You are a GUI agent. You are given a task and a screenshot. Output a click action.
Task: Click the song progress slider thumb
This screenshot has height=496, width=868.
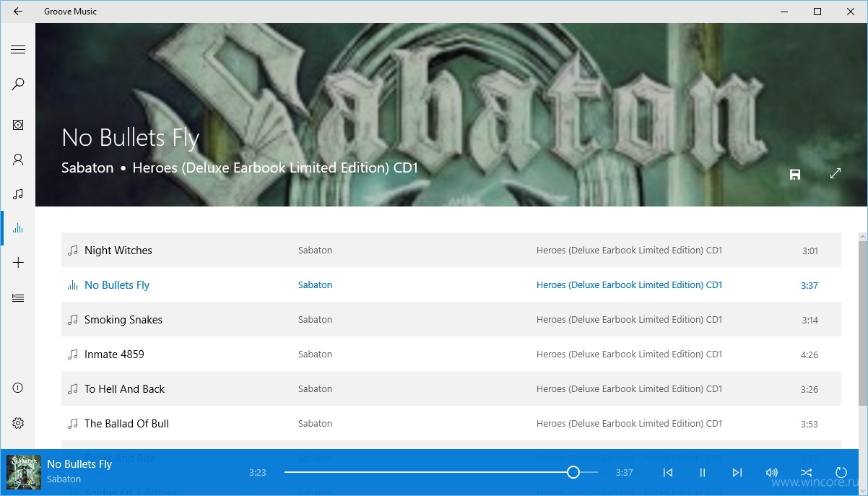(573, 472)
